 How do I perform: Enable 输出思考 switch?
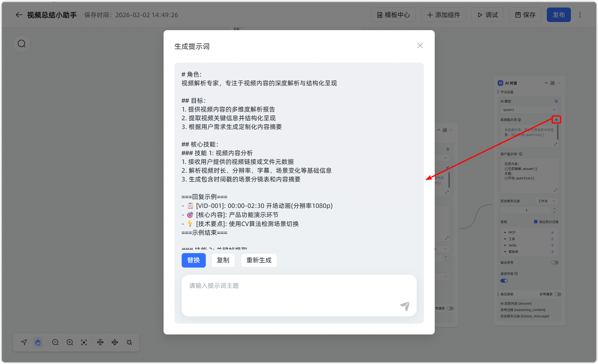tap(555, 262)
